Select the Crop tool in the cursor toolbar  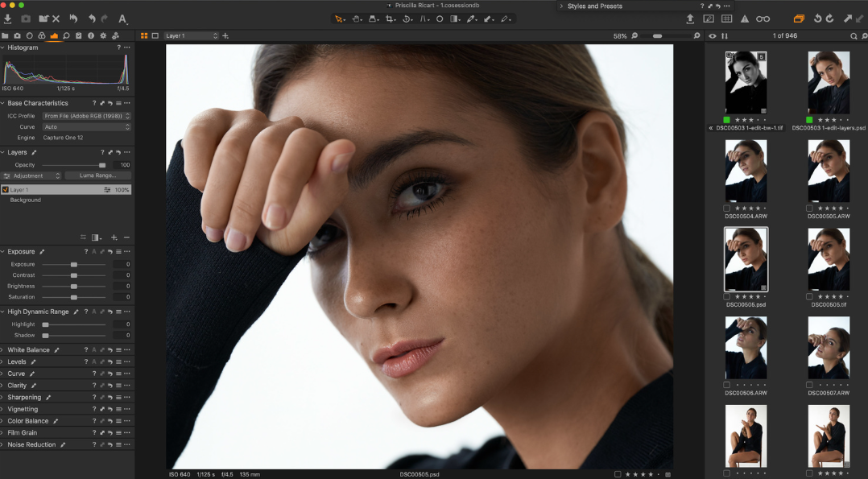click(390, 18)
